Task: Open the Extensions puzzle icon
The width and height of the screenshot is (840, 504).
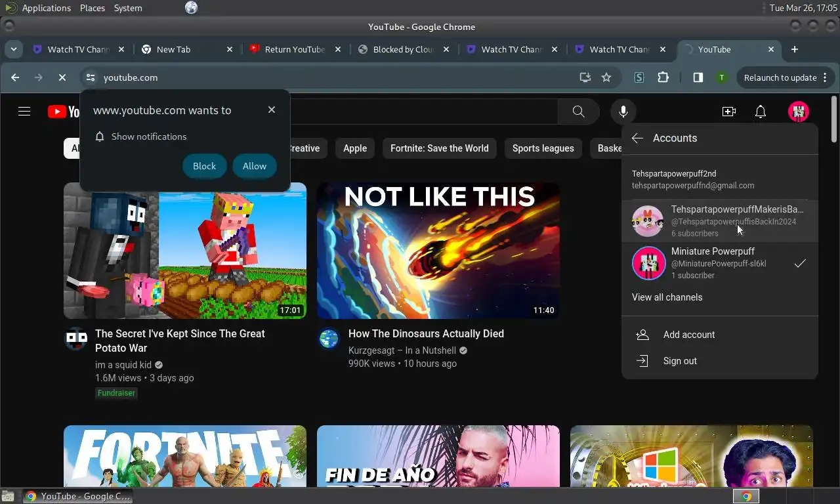Action: [663, 77]
